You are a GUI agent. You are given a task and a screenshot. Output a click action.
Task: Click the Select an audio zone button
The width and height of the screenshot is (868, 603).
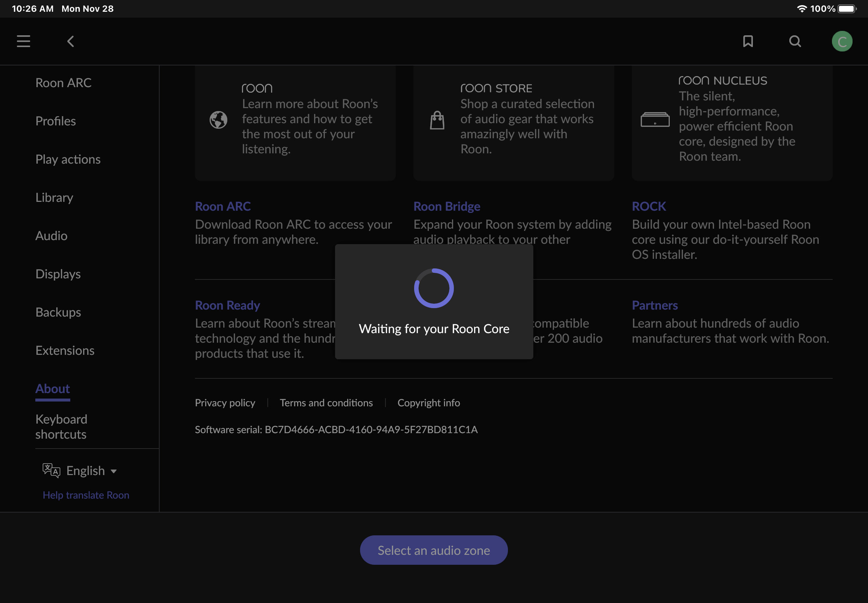click(x=433, y=550)
